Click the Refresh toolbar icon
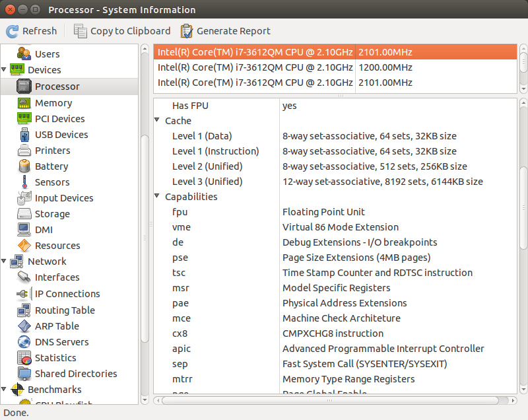The width and height of the screenshot is (528, 420). tap(13, 31)
